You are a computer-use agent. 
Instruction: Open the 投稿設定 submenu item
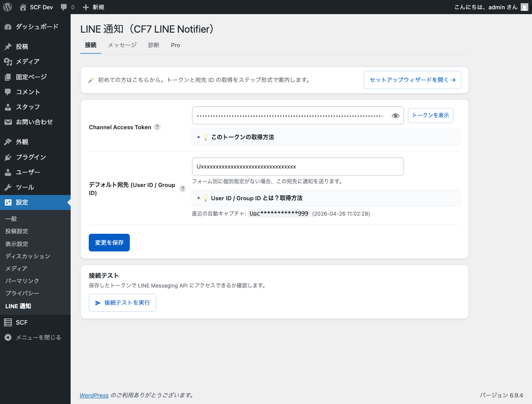(x=17, y=231)
